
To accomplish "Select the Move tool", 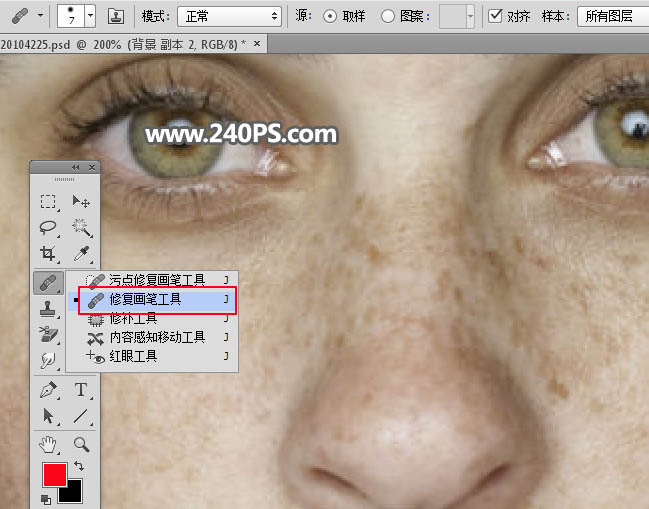I will [81, 202].
